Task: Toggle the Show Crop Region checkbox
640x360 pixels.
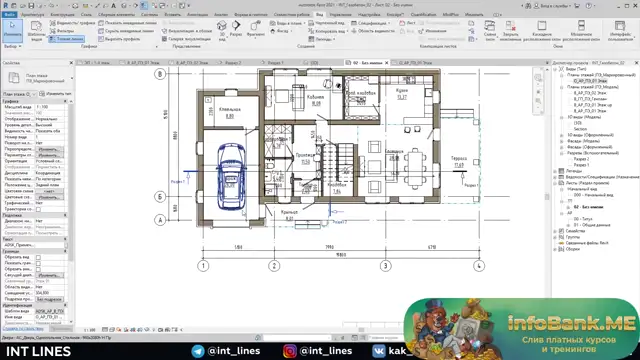Action: pos(38,263)
